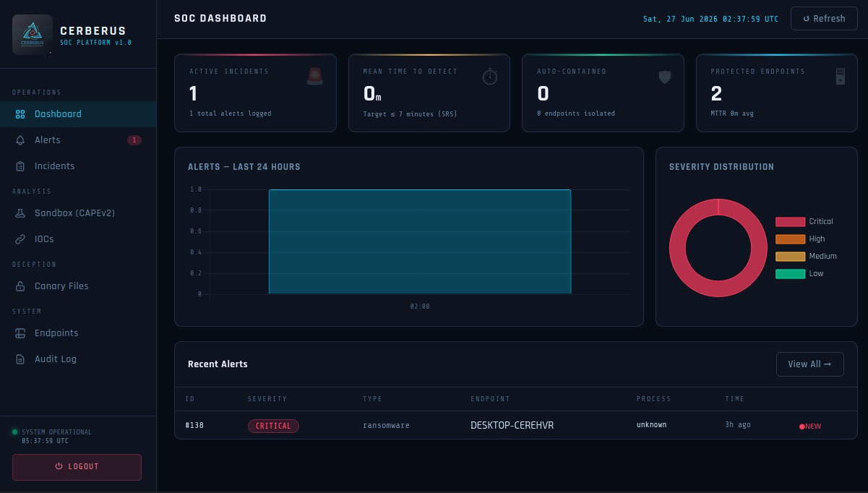Open the Incidents section
The image size is (868, 493).
tap(78, 166)
